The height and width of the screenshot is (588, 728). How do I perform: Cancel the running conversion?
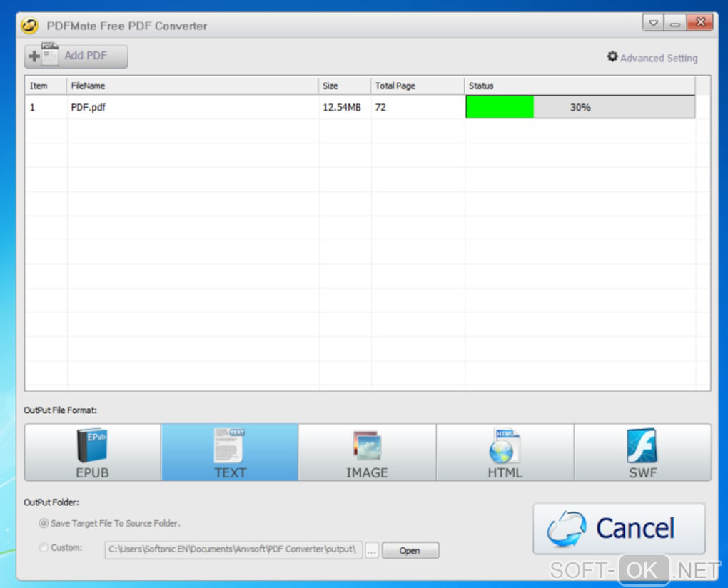click(619, 529)
